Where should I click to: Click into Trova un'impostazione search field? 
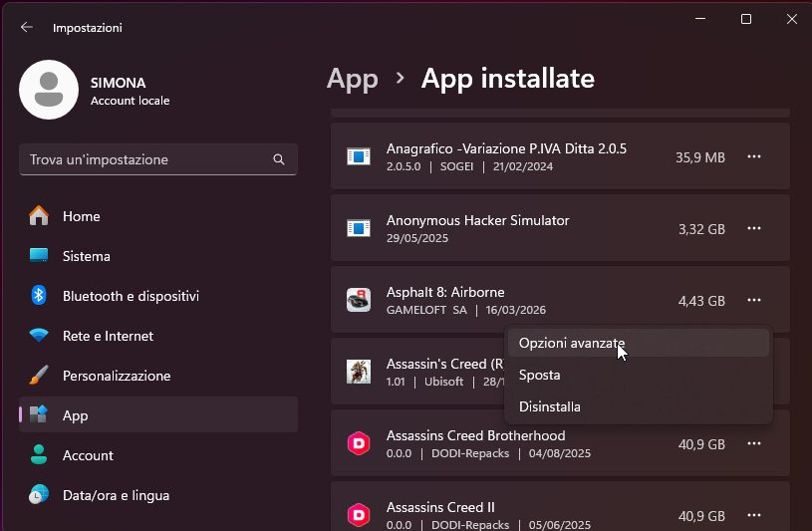coord(158,159)
